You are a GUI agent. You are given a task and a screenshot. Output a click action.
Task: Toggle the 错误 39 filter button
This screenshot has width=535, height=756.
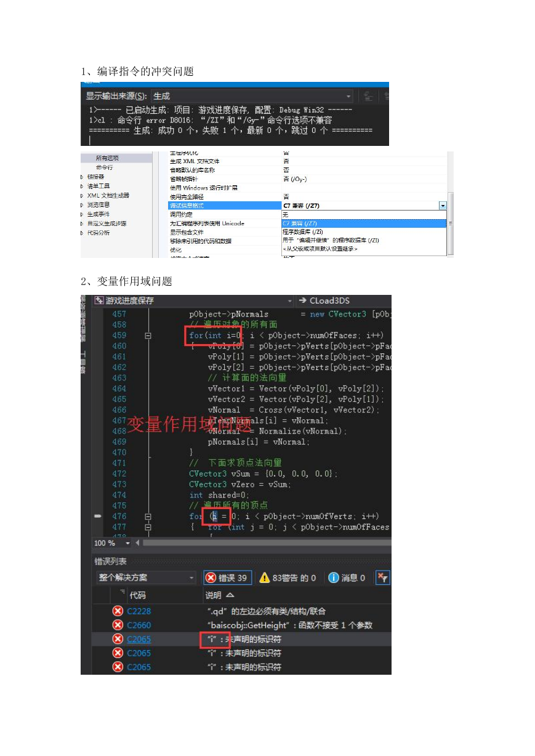coord(227,577)
